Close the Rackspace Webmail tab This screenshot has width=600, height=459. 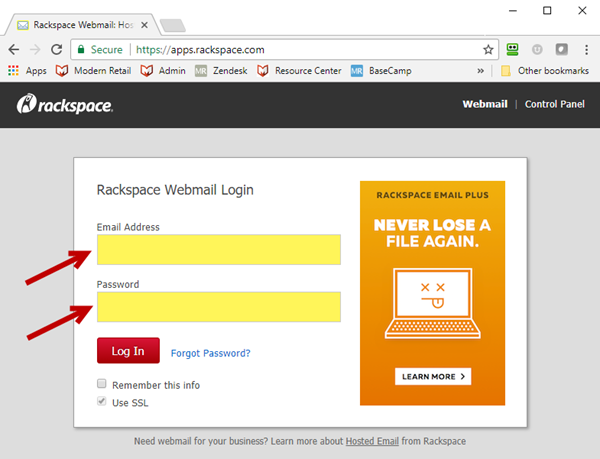144,25
